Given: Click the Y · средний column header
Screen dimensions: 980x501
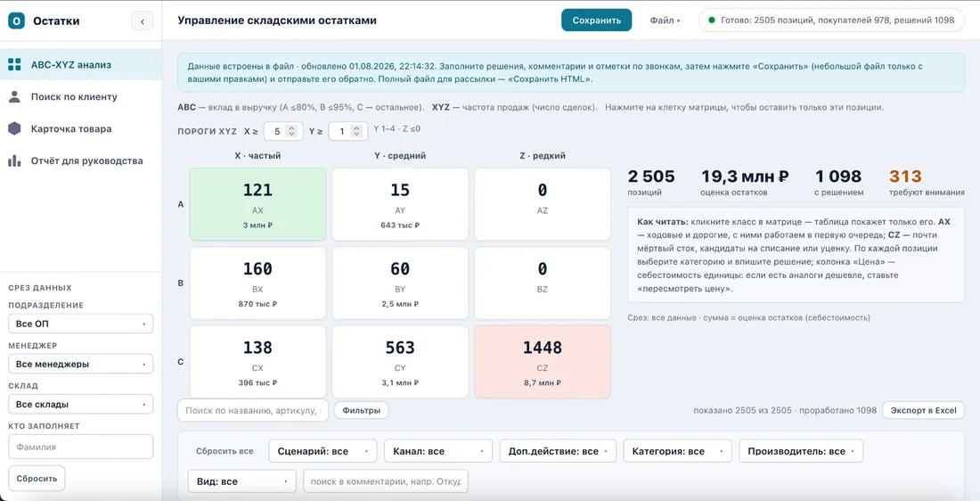Looking at the screenshot, I should (x=400, y=156).
